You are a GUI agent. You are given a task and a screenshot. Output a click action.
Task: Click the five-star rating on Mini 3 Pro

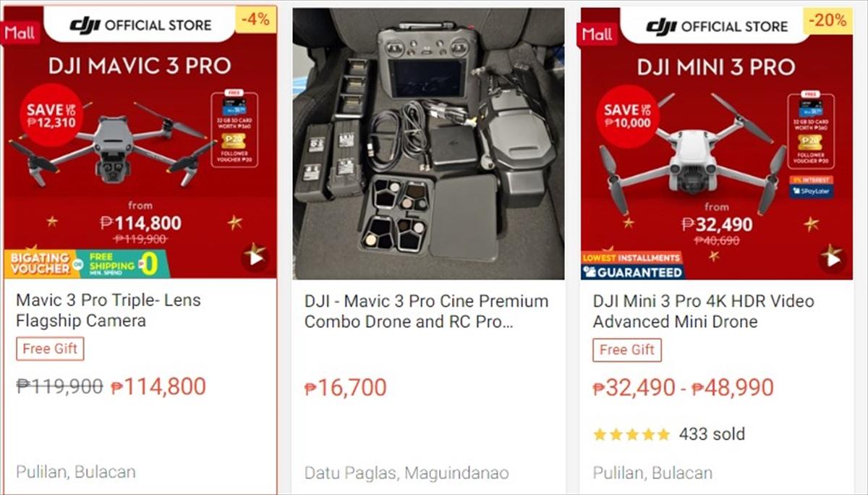[x=631, y=435]
